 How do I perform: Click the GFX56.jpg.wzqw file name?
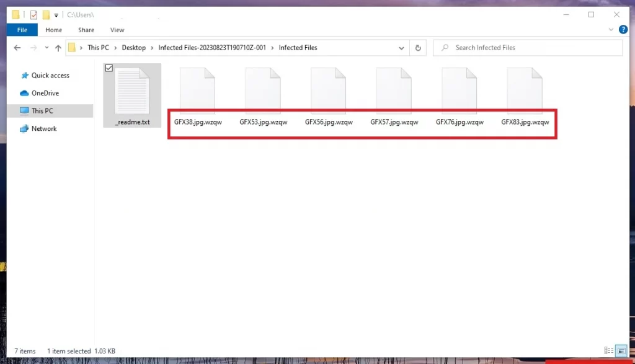[329, 122]
